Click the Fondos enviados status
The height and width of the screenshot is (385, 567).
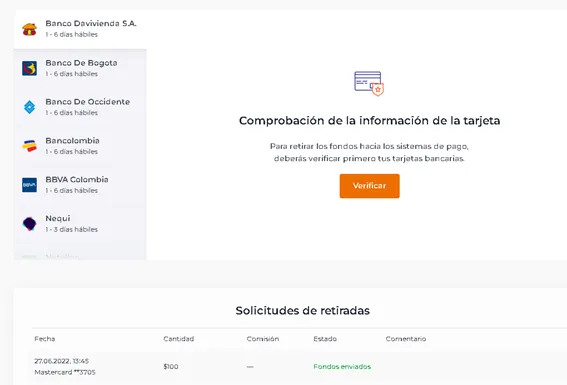coord(342,367)
